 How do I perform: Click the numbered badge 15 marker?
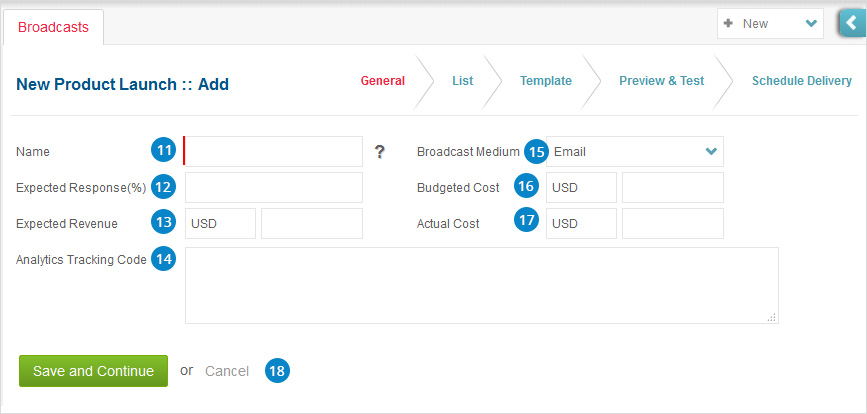536,152
